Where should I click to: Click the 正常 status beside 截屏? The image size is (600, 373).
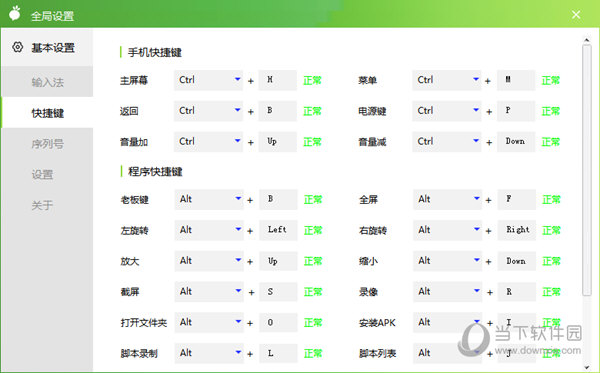pos(313,292)
